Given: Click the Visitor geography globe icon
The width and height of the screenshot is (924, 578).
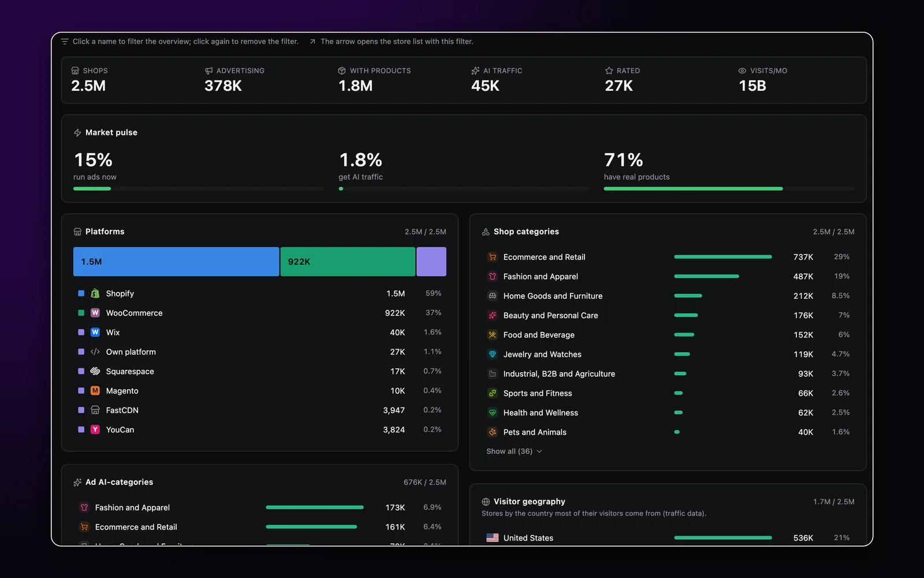Looking at the screenshot, I should point(486,502).
